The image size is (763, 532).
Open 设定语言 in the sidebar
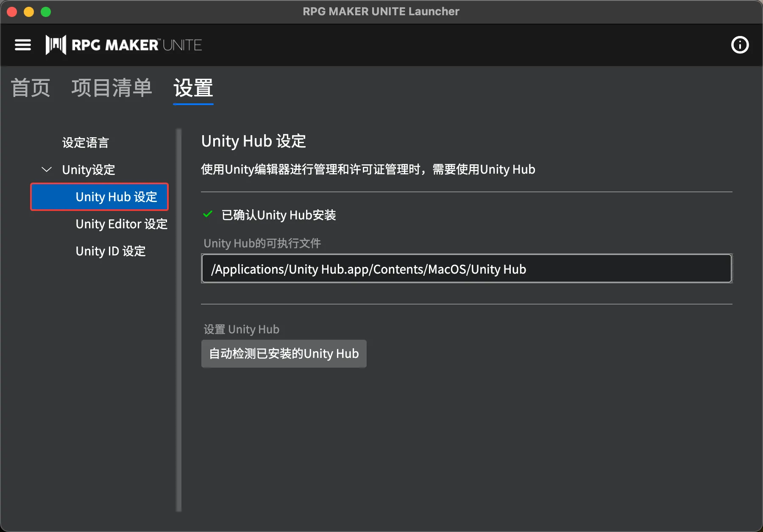pyautogui.click(x=86, y=143)
